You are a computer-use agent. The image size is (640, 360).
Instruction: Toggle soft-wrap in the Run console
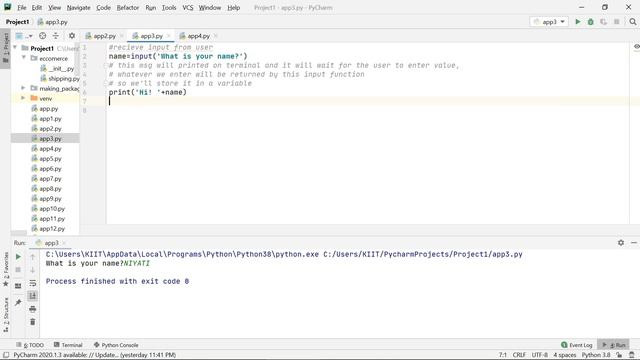(33, 283)
